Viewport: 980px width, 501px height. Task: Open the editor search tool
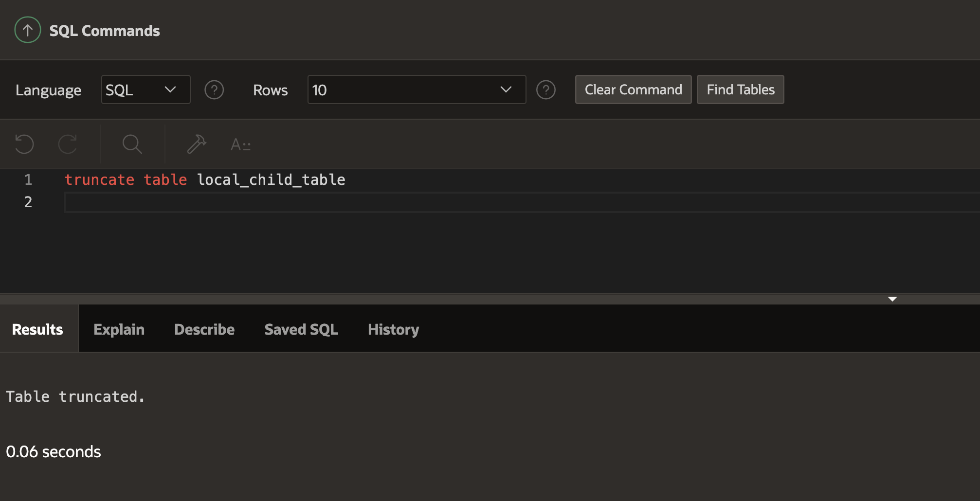pos(132,144)
